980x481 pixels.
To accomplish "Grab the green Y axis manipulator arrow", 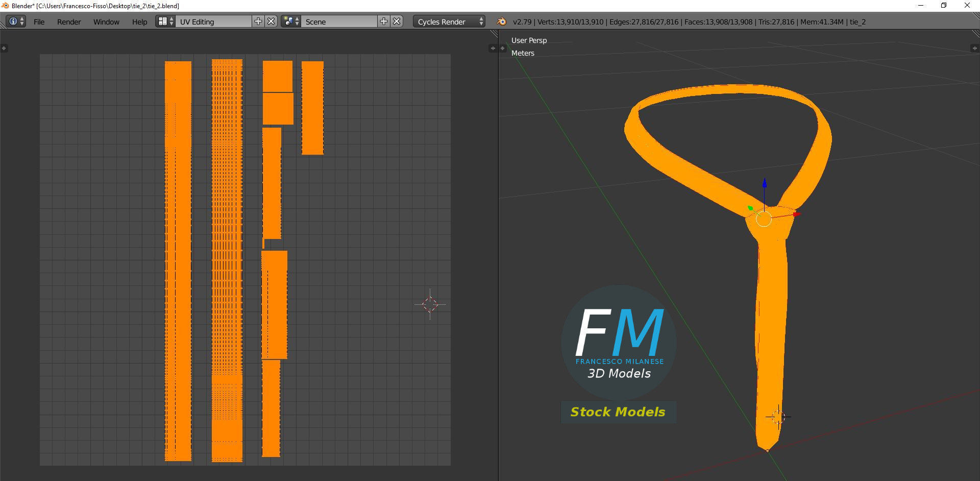I will tap(750, 207).
